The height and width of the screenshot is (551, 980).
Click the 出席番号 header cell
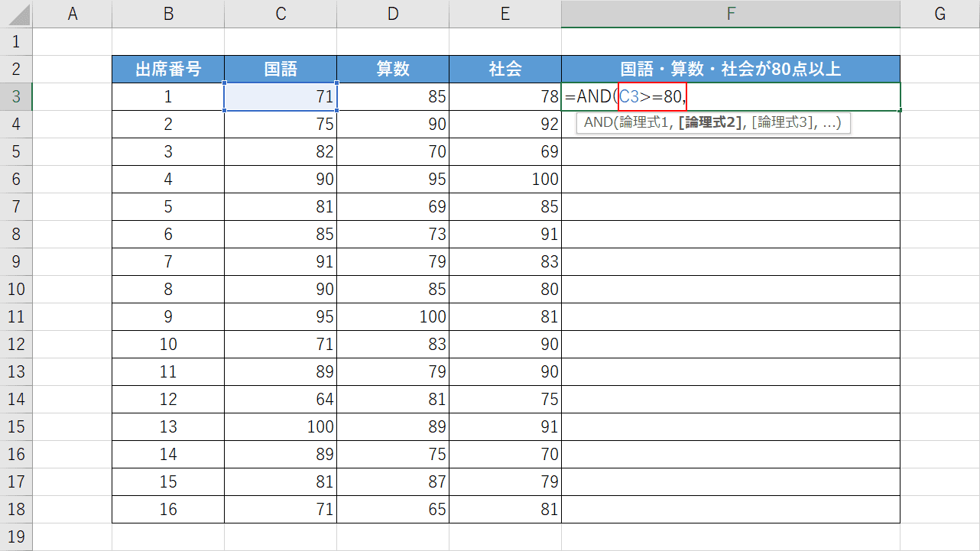tap(168, 69)
